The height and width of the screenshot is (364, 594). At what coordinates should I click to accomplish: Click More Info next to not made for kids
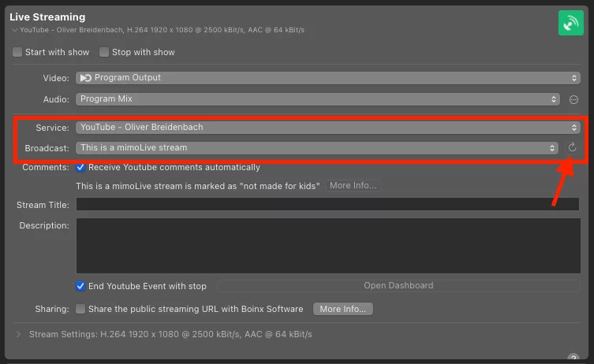(x=353, y=186)
